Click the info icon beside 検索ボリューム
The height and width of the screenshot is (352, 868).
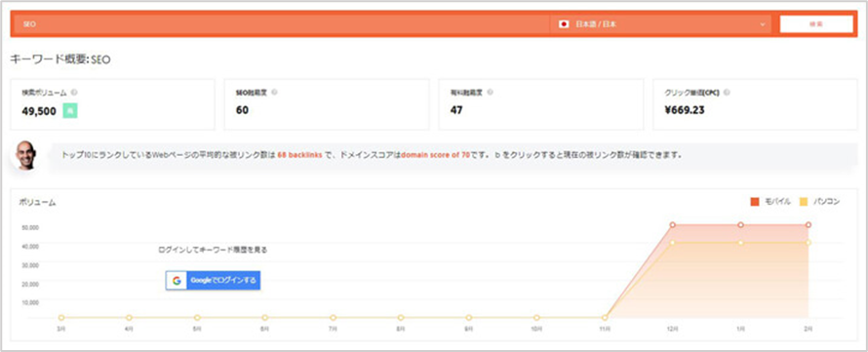[x=74, y=93]
